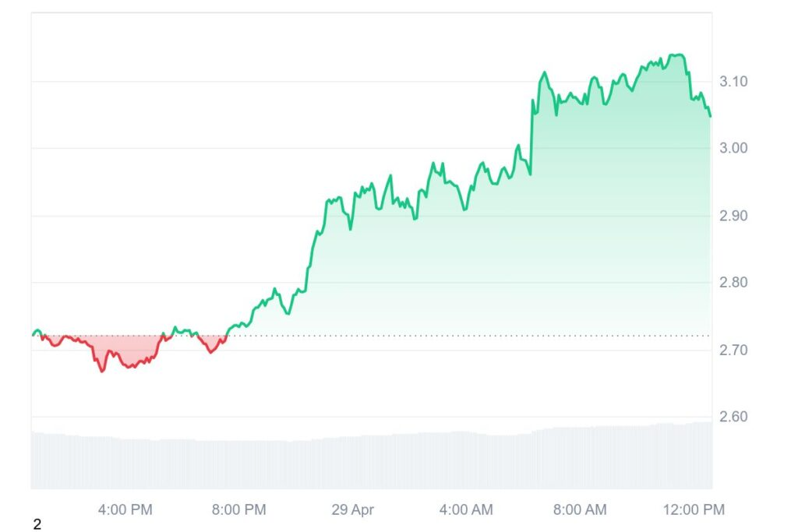Click the 2.80 price axis label
This screenshot has height=532, width=798.
pyautogui.click(x=732, y=283)
